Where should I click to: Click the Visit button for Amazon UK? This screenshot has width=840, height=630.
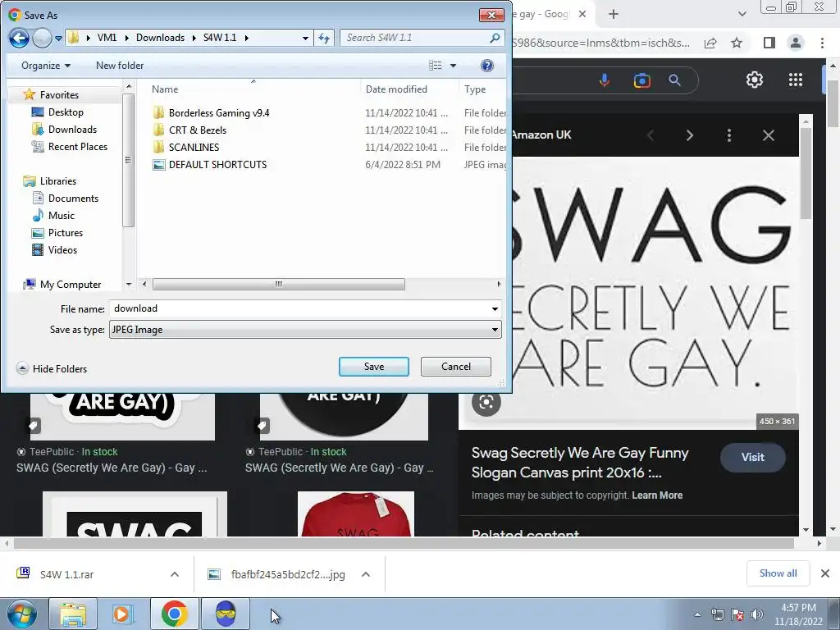753,458
